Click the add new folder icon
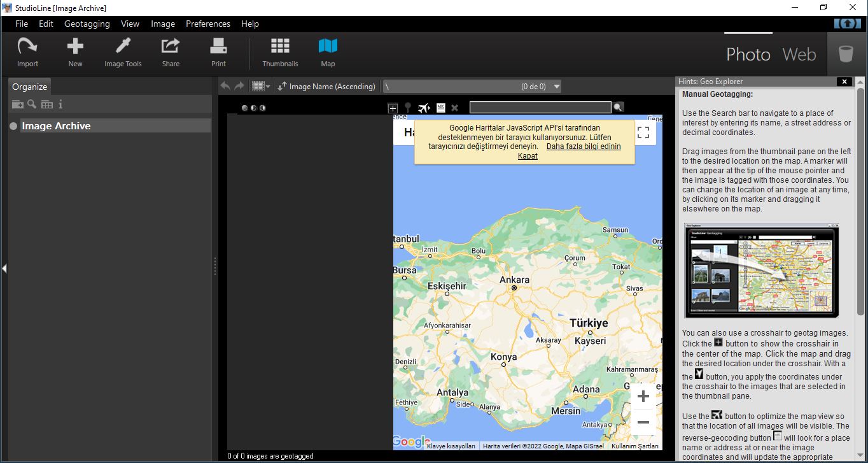This screenshot has height=463, width=868. tap(18, 104)
